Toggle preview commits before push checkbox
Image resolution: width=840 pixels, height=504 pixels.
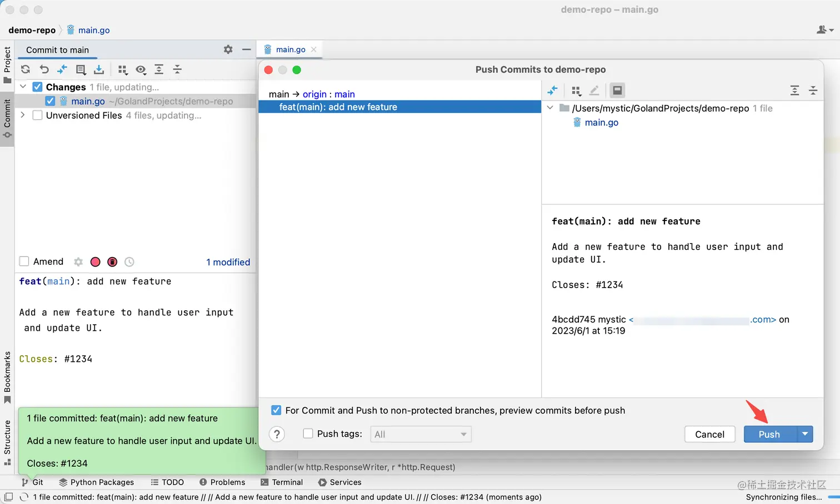click(276, 410)
